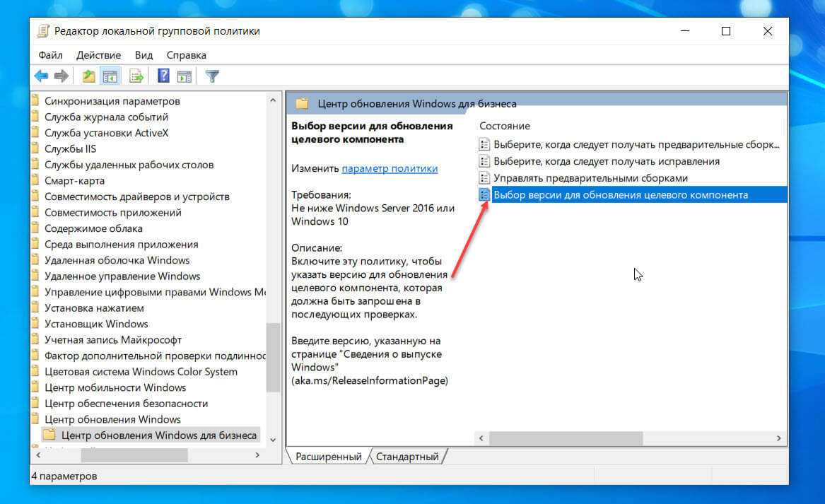Select 'Служба установки ActiveX' tree node

[x=106, y=133]
